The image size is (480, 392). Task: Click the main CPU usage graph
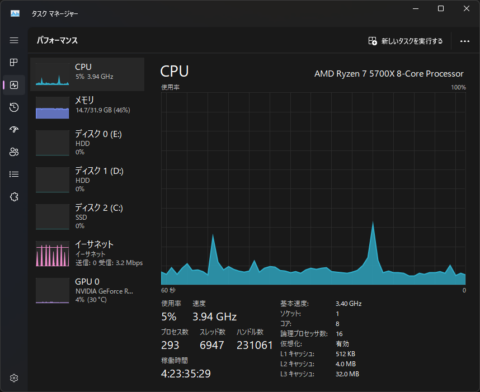pyautogui.click(x=313, y=189)
